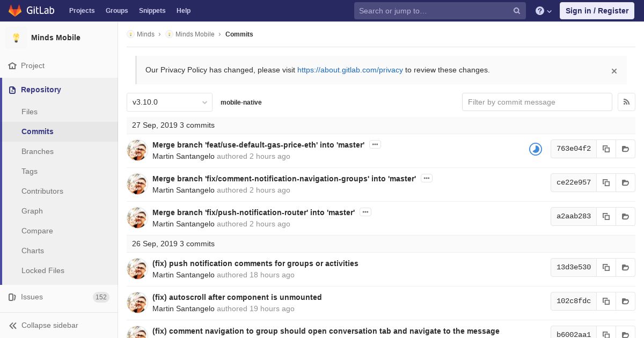Click the Collapse sidebar double-chevron icon
The image size is (644, 338).
pos(13,325)
